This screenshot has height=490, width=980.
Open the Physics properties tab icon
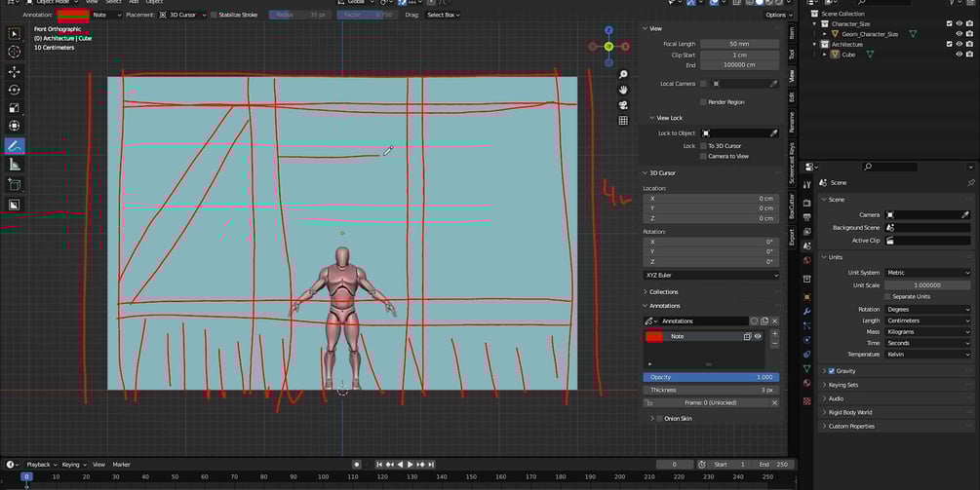click(x=806, y=340)
